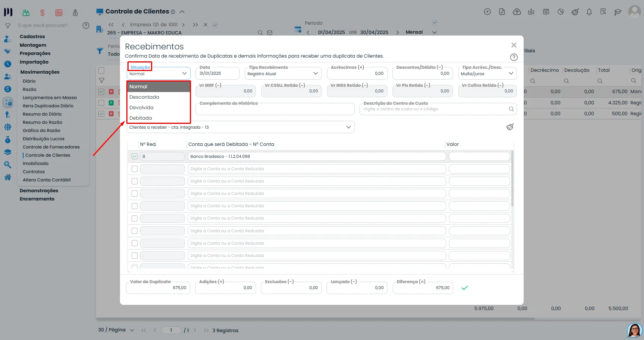
Task: Expand Tipo Acrésc./Desc. dropdown
Action: click(x=487, y=73)
